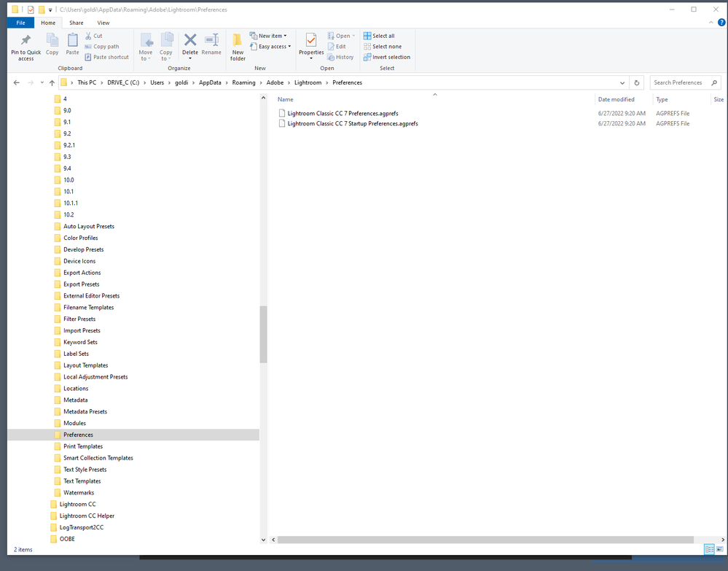Image resolution: width=728 pixels, height=571 pixels.
Task: Open the Easy access dropdown
Action: coord(270,47)
